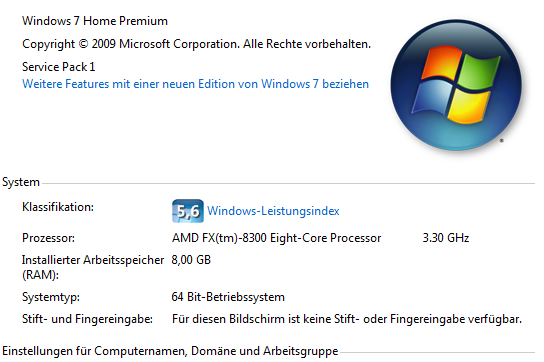Click the Stift- und Fingereingabe label
Viewport: 544px width, 362px height.
click(x=87, y=319)
